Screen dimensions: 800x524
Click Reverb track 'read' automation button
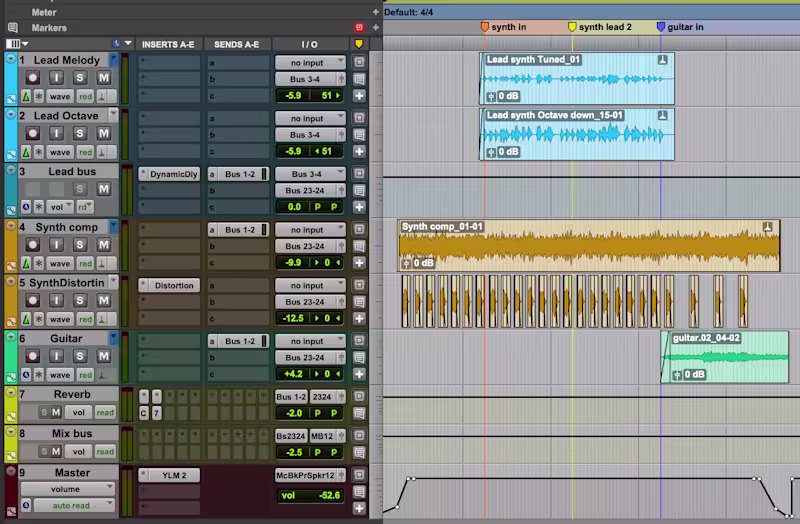105,412
